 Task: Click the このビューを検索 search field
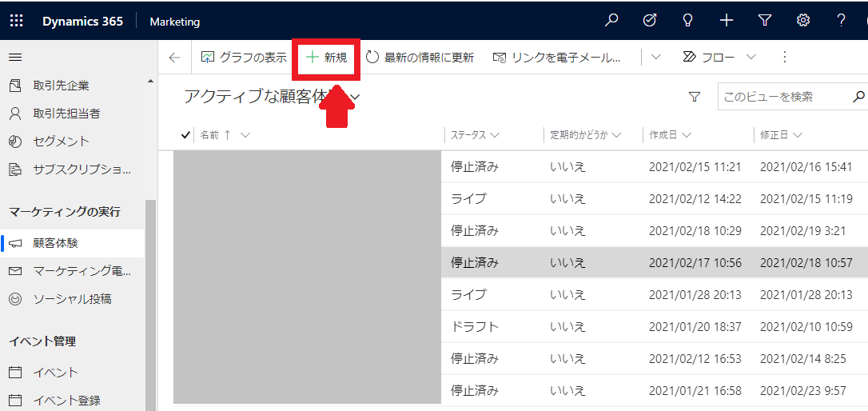(783, 97)
